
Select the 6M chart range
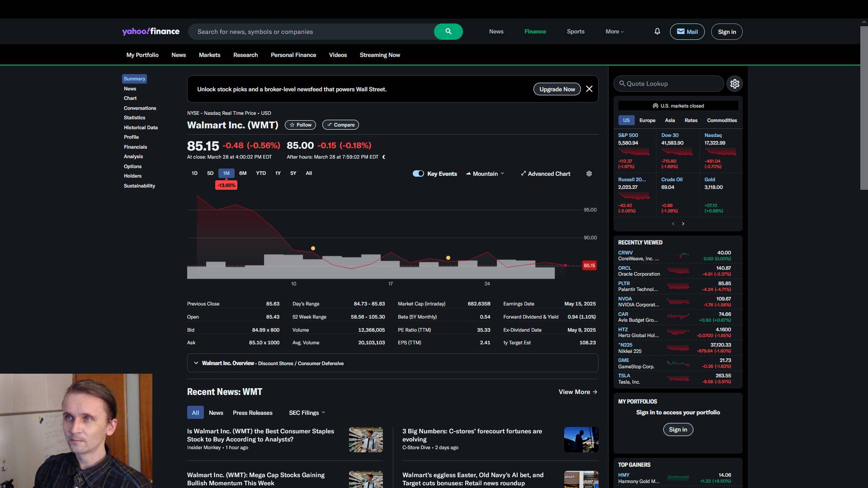[243, 173]
